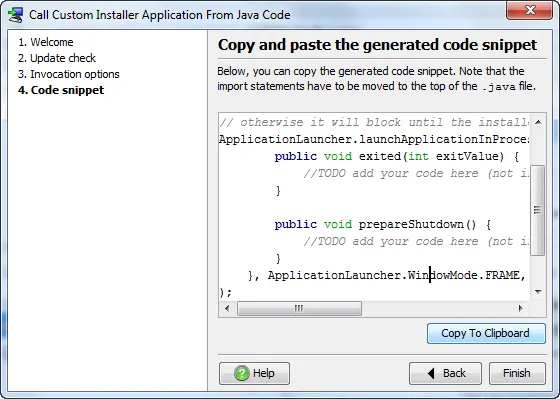Click the '// otherwise it will block' comment line
Image resolution: width=560 pixels, height=399 pixels.
coord(374,122)
